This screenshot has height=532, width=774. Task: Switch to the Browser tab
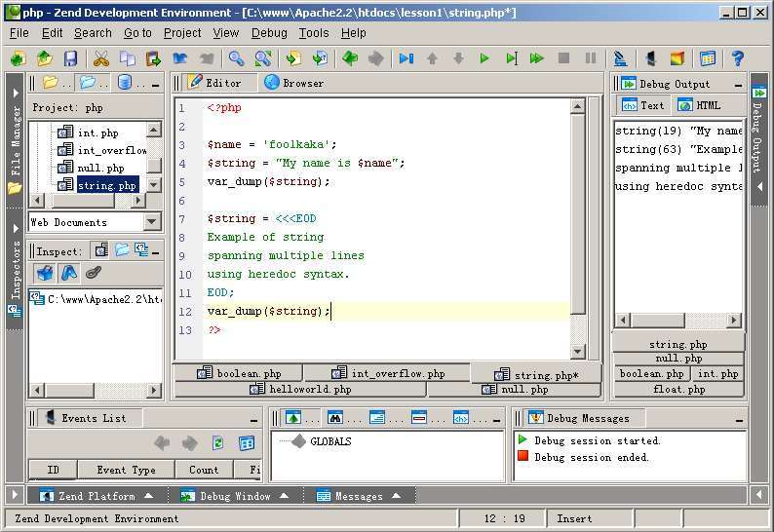click(294, 83)
